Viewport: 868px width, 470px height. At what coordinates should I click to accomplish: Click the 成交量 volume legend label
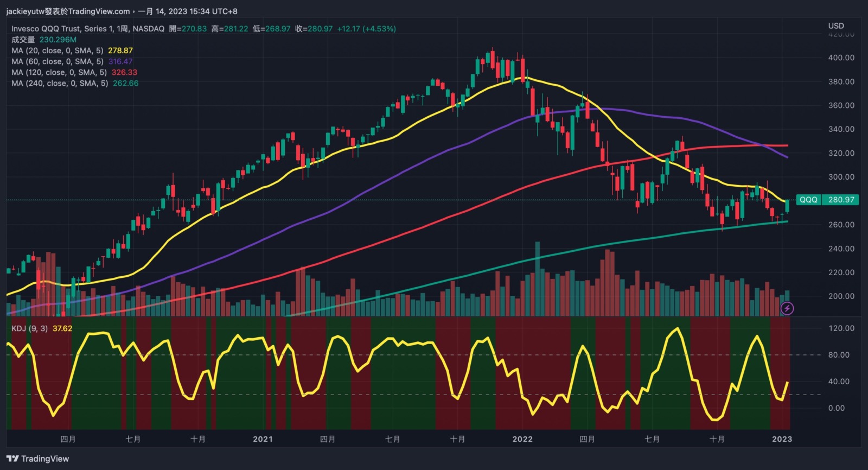[x=23, y=40]
